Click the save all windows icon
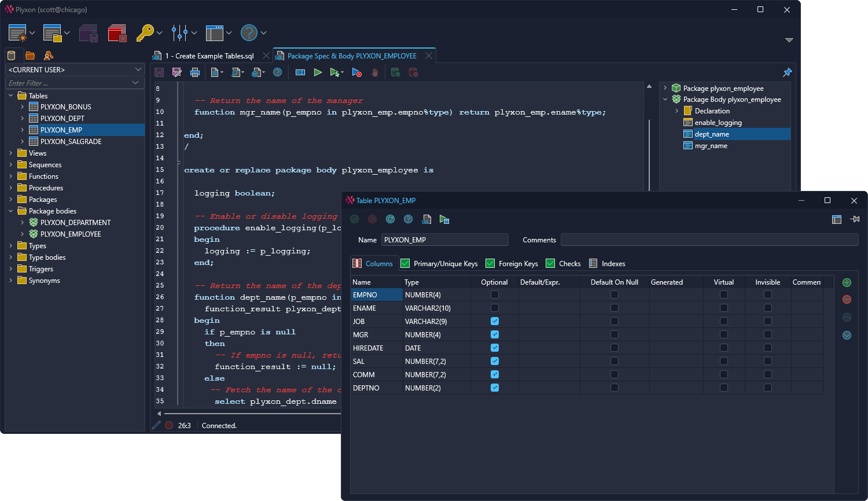The image size is (868, 501). click(x=88, y=33)
